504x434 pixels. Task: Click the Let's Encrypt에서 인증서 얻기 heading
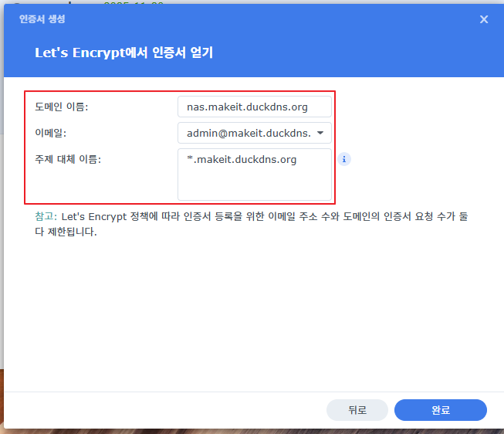[123, 53]
